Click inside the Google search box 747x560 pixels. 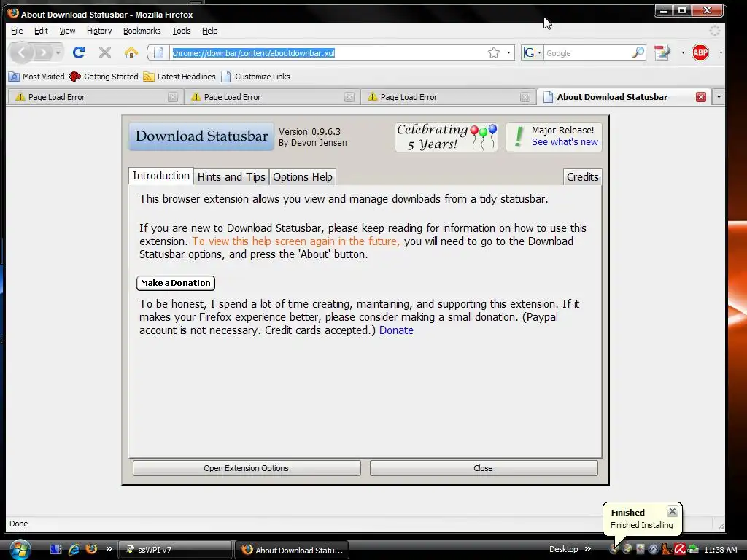coord(587,52)
